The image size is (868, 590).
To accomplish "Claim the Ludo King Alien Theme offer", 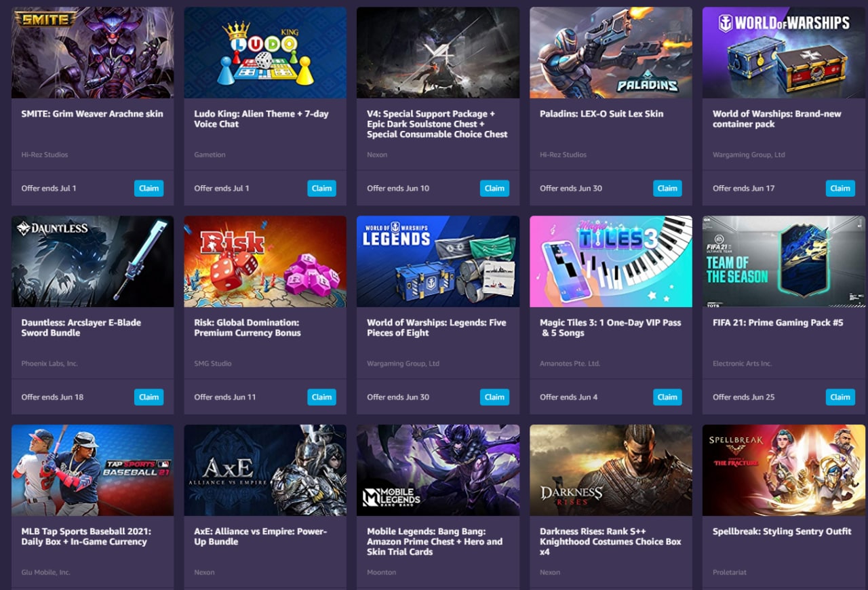I will (321, 189).
